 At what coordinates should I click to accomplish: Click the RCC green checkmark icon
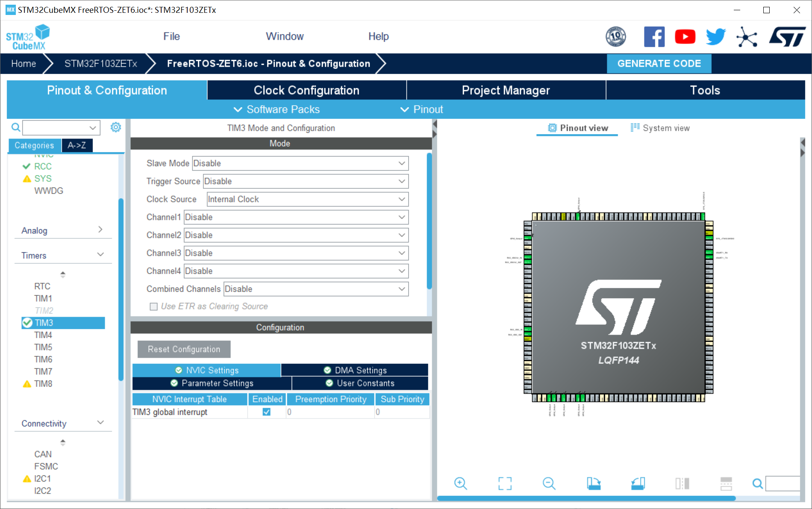26,166
